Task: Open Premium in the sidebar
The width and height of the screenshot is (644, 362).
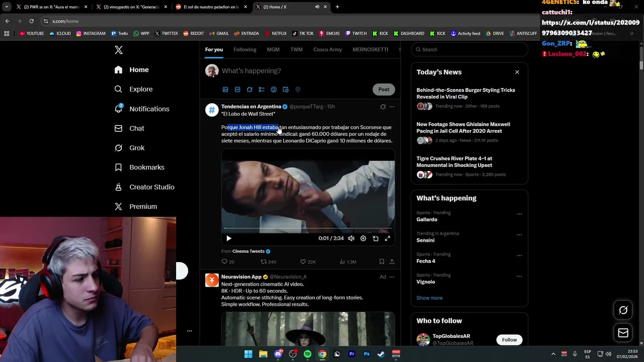Action: [136, 206]
